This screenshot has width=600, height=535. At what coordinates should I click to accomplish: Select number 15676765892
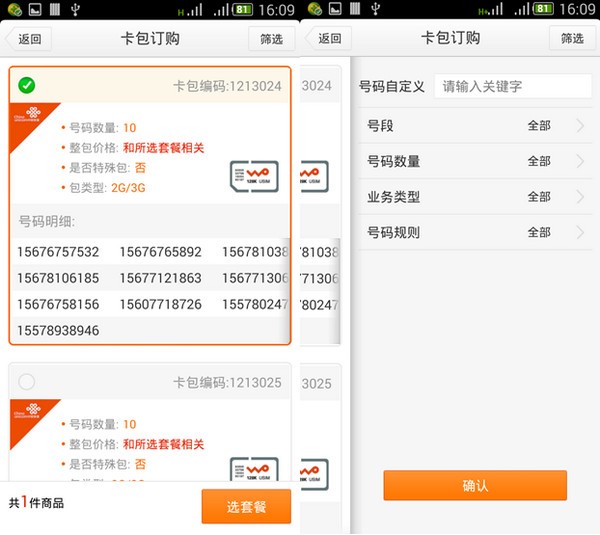pyautogui.click(x=161, y=252)
